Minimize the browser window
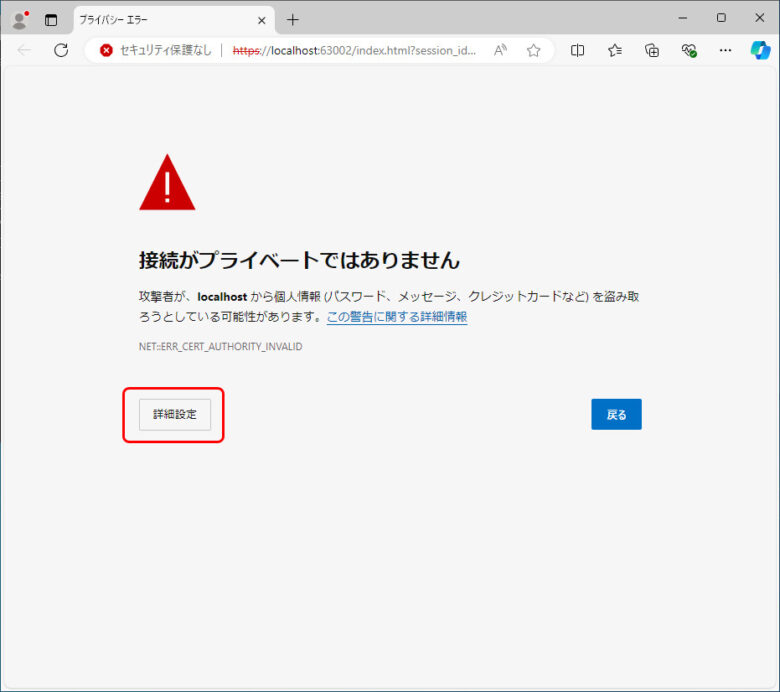This screenshot has width=780, height=692. tap(683, 18)
